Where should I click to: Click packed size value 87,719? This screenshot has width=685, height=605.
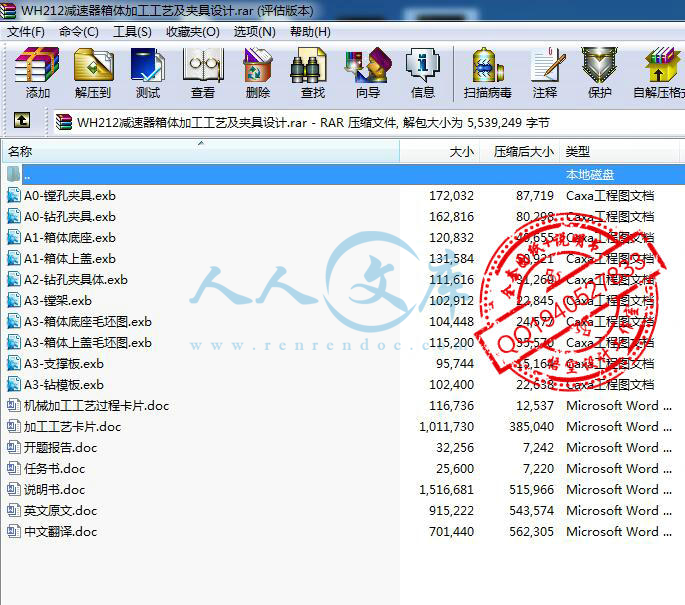tap(535, 195)
